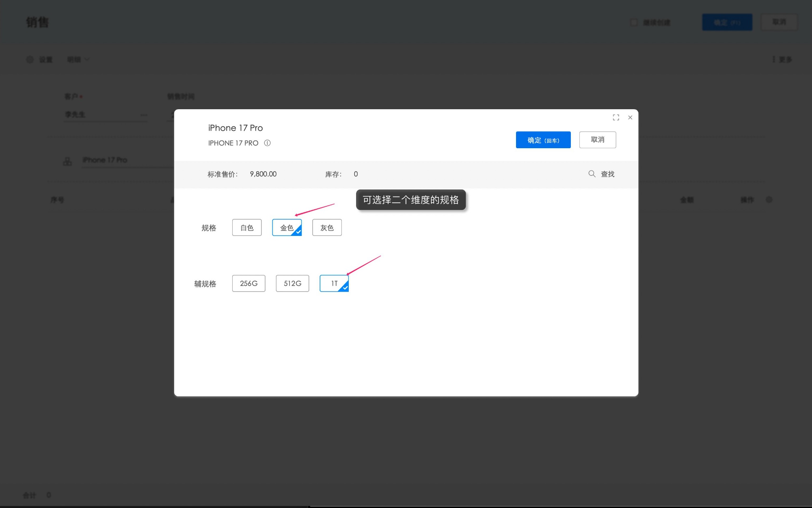
Task: Click the 序号 column header
Action: 57,200
